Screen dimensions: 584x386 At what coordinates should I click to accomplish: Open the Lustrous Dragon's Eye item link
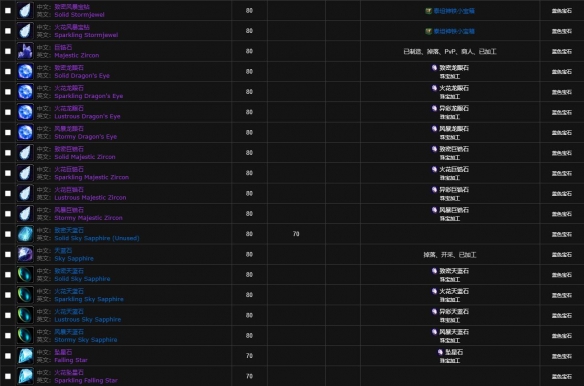(x=87, y=116)
